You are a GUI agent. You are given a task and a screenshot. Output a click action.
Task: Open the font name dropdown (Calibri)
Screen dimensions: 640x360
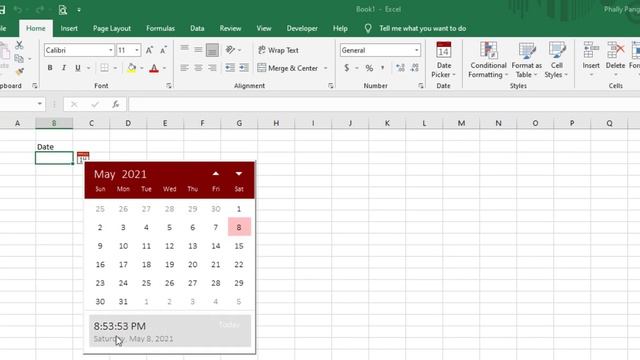coord(110,50)
